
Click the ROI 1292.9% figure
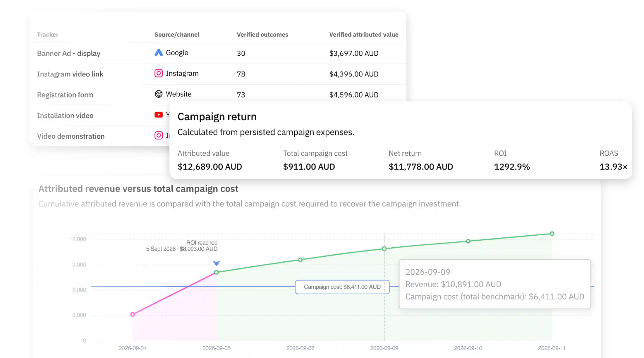coord(512,167)
